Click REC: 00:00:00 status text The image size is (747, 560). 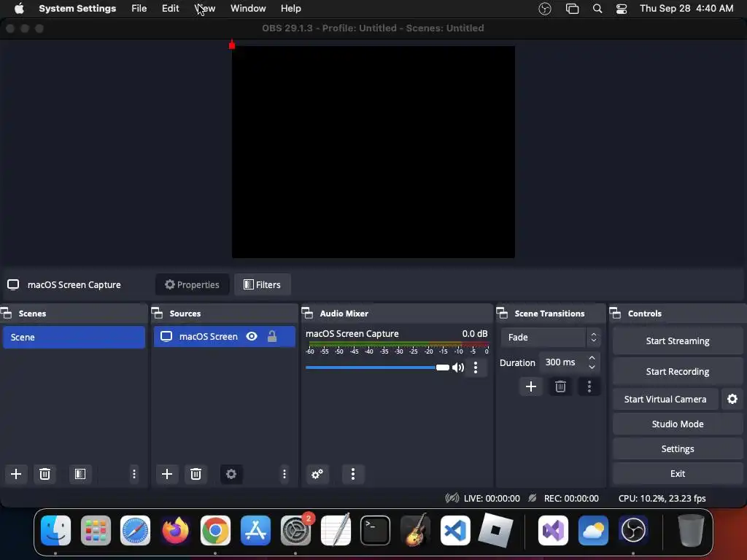571,498
